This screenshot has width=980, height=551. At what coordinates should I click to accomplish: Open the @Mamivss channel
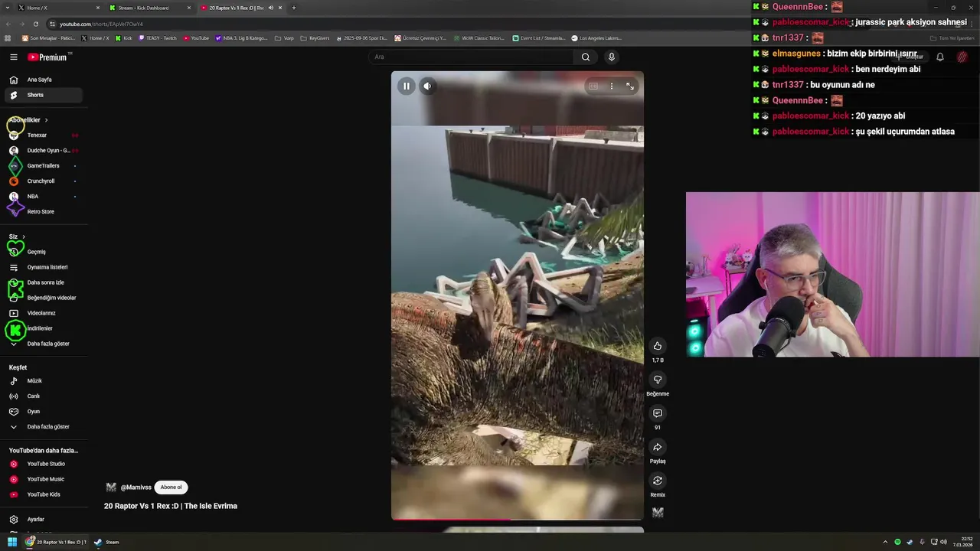point(136,487)
